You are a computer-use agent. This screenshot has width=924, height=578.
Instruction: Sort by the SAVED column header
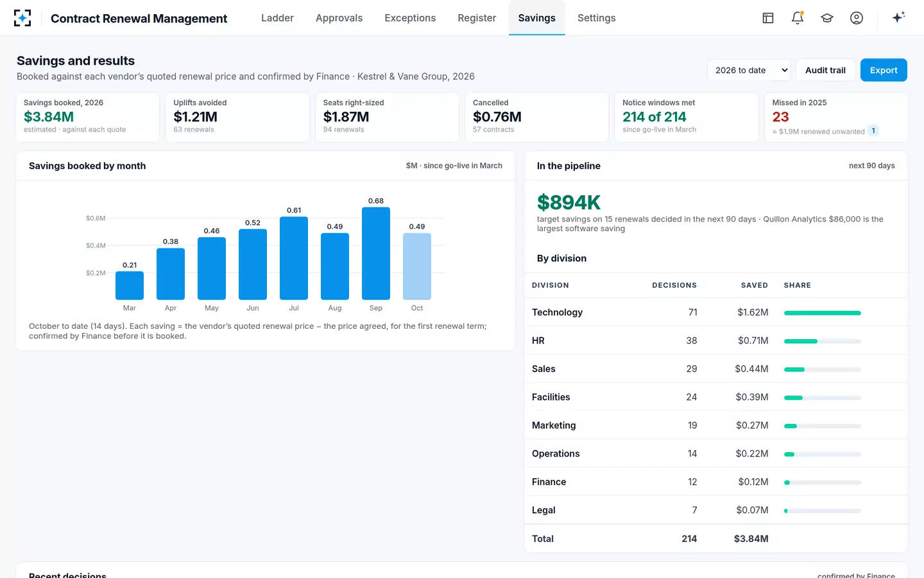coord(755,285)
